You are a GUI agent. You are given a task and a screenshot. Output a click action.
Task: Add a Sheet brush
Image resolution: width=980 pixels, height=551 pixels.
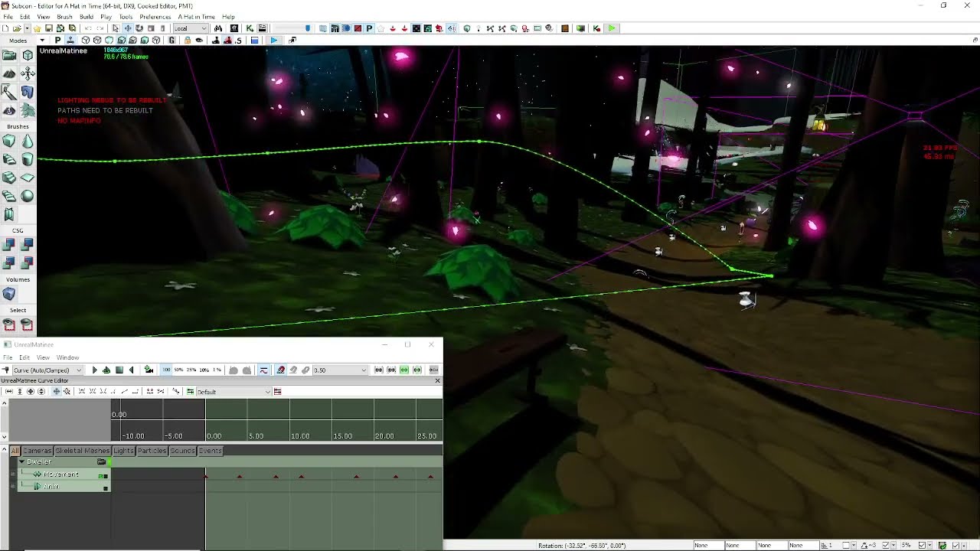coord(28,178)
